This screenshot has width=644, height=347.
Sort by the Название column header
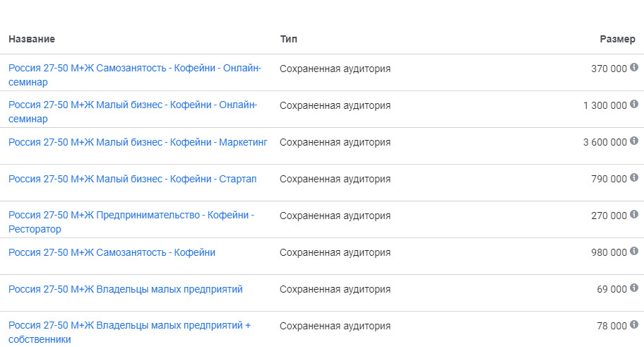pos(32,39)
